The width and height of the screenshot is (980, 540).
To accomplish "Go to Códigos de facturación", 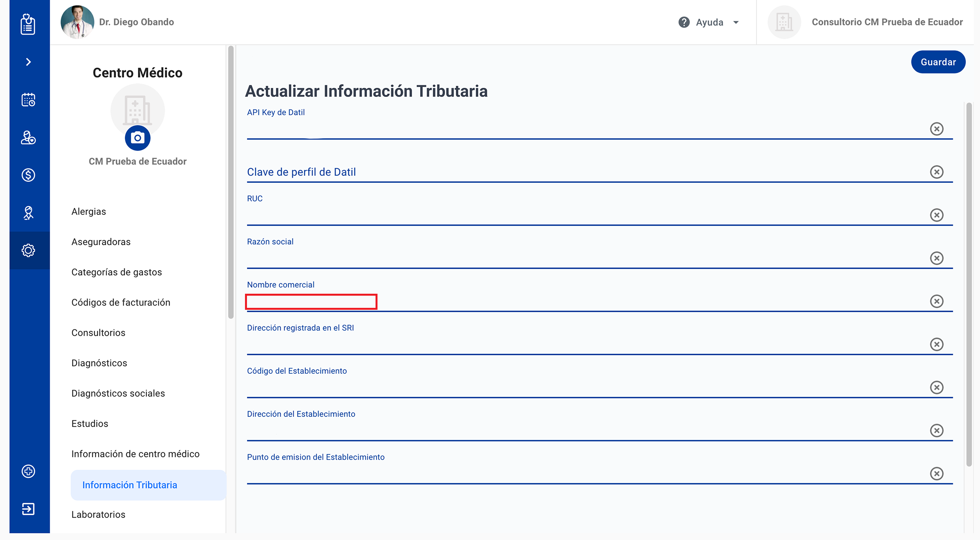I will point(121,302).
